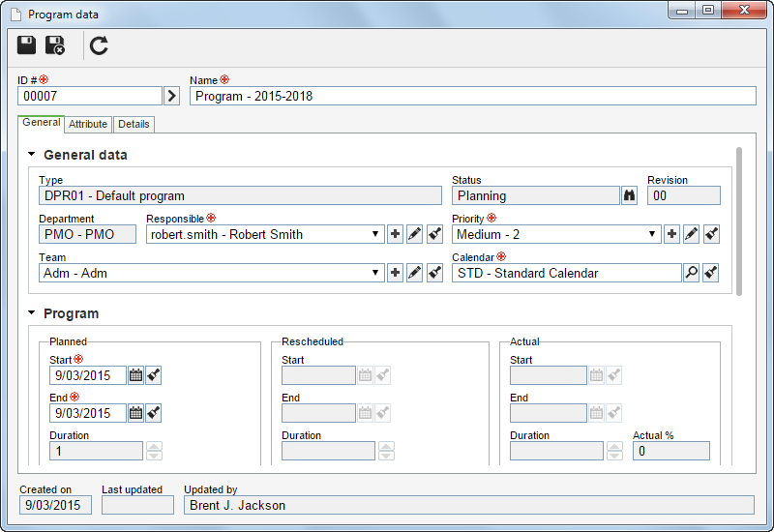
Task: Open the Responsible dropdown list
Action: pos(375,234)
